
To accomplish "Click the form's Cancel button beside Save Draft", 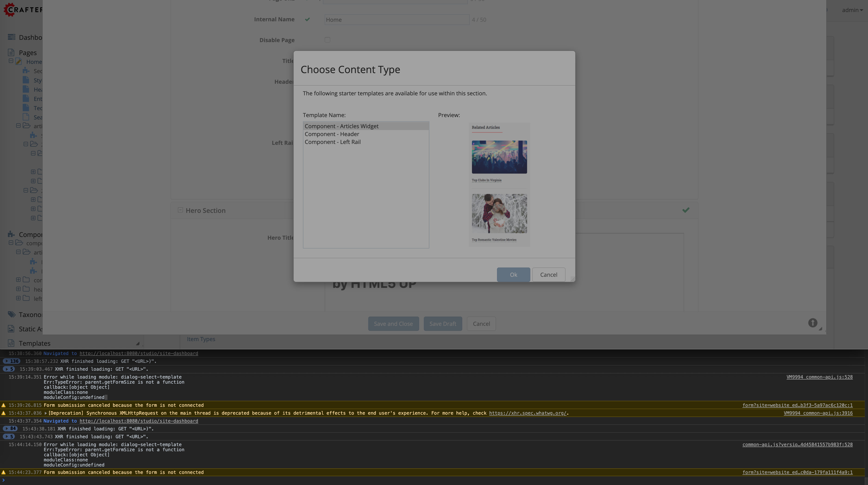I will [481, 324].
